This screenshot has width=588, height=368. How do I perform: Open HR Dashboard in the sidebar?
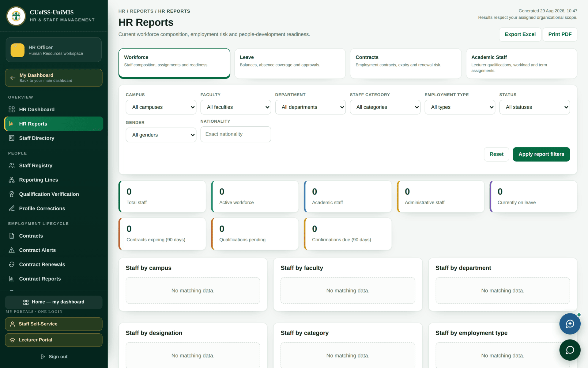[54, 109]
